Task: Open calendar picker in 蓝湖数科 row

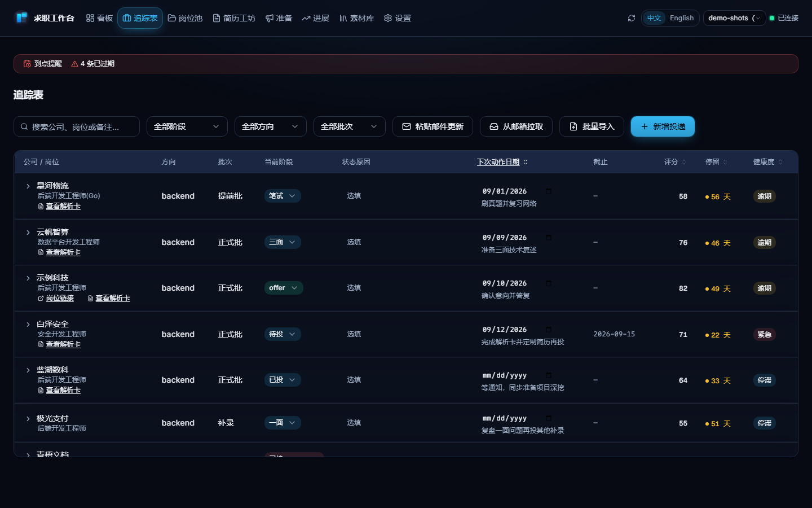Action: click(x=549, y=375)
